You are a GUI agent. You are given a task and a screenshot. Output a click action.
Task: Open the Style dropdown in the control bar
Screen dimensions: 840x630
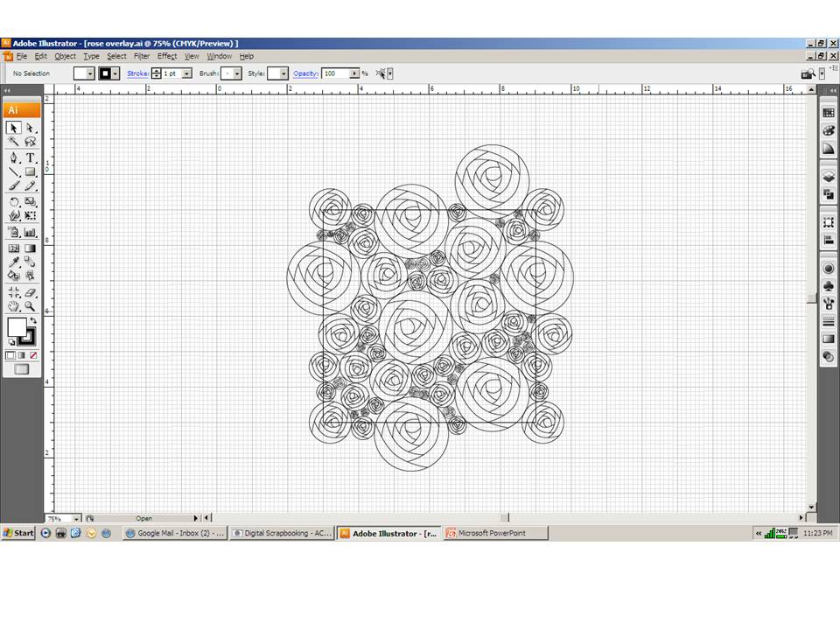pyautogui.click(x=282, y=73)
